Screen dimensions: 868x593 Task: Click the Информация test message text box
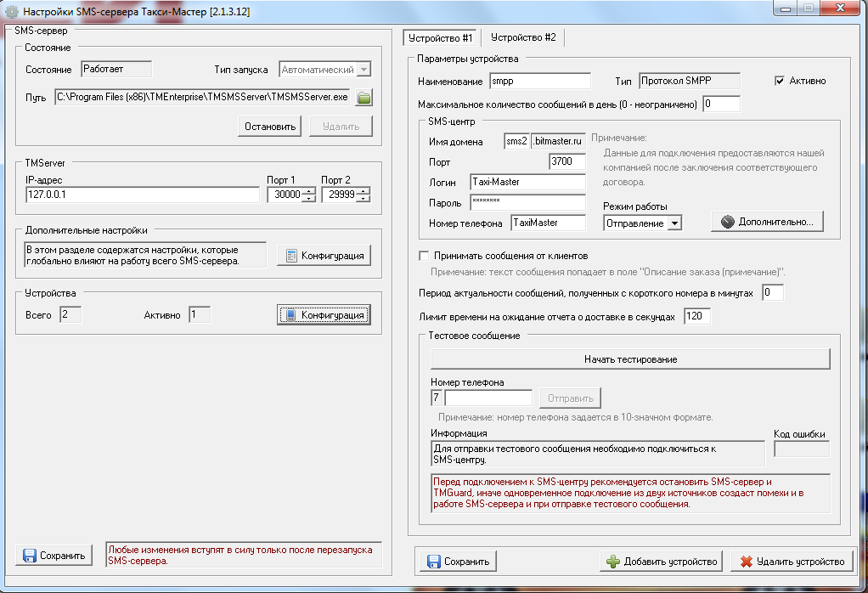pos(598,454)
